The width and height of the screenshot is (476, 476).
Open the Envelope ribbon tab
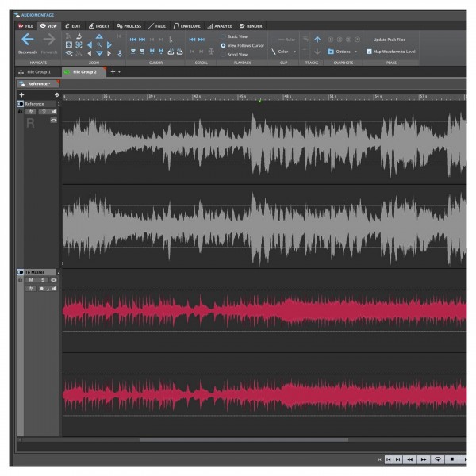(x=187, y=25)
